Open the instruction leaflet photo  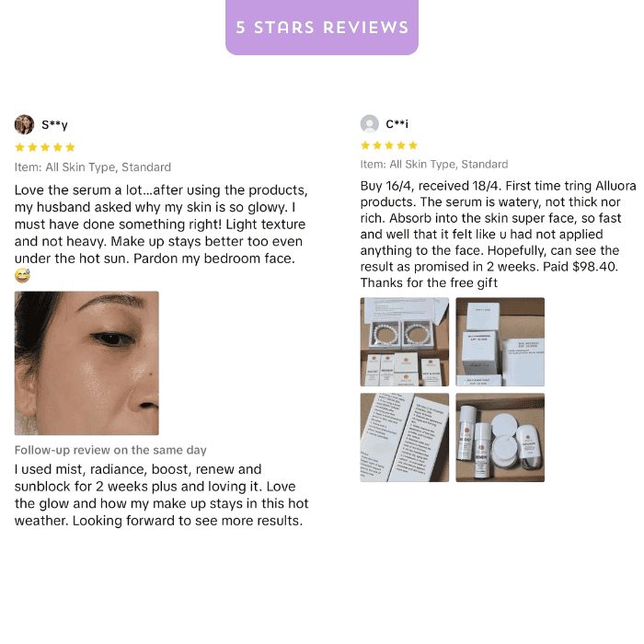405,437
